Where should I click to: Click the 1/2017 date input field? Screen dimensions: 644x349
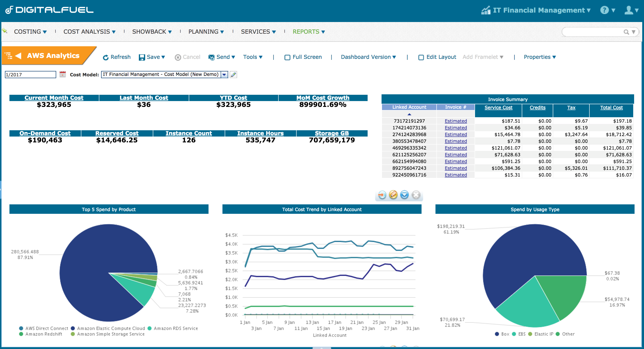(x=30, y=74)
